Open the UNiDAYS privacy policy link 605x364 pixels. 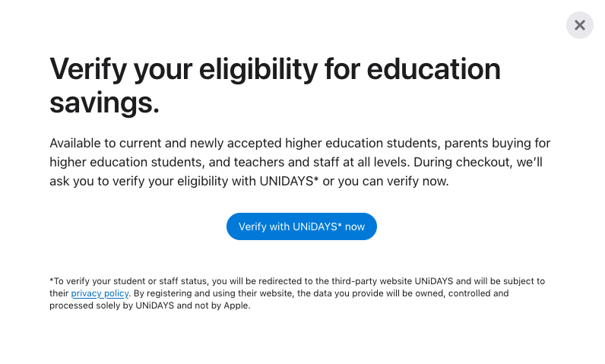click(100, 293)
